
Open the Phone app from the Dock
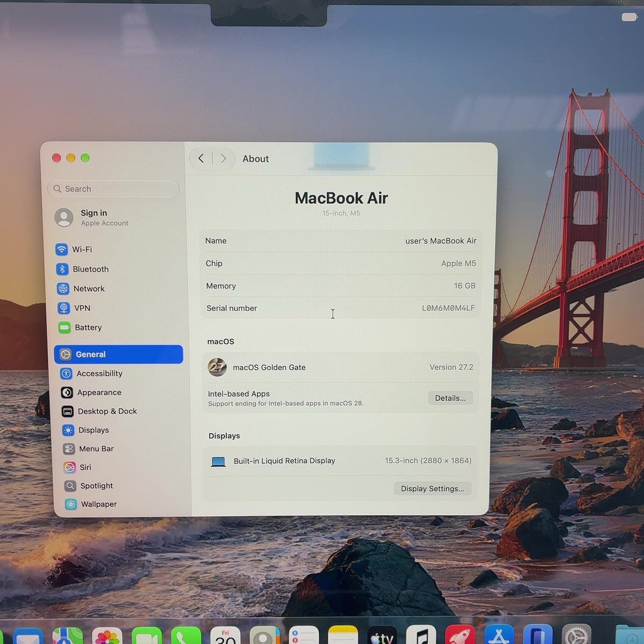click(186, 636)
